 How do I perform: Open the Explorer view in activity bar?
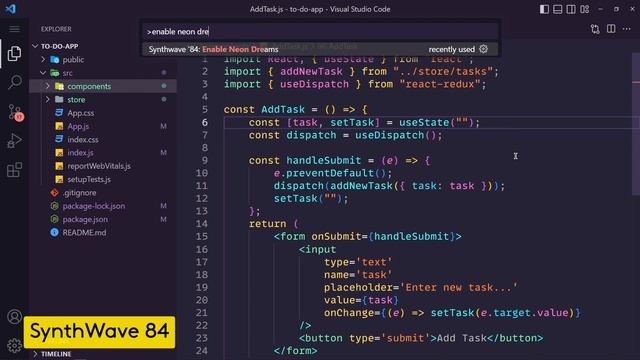pyautogui.click(x=14, y=53)
